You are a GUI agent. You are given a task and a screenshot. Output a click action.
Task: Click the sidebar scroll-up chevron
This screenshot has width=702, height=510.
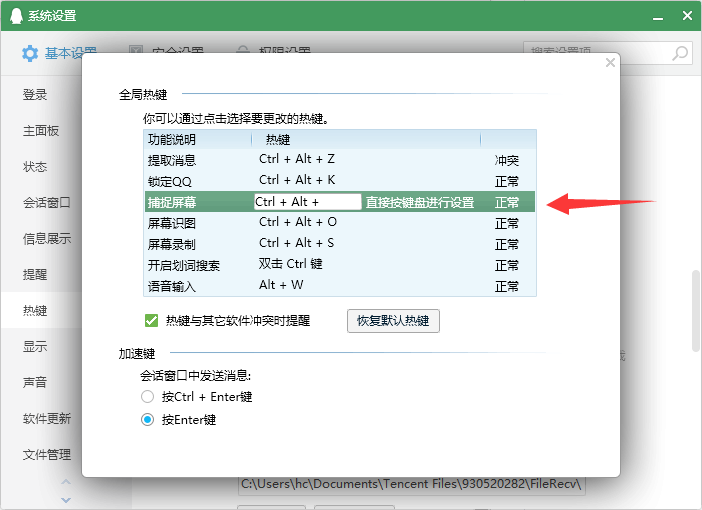point(66,482)
